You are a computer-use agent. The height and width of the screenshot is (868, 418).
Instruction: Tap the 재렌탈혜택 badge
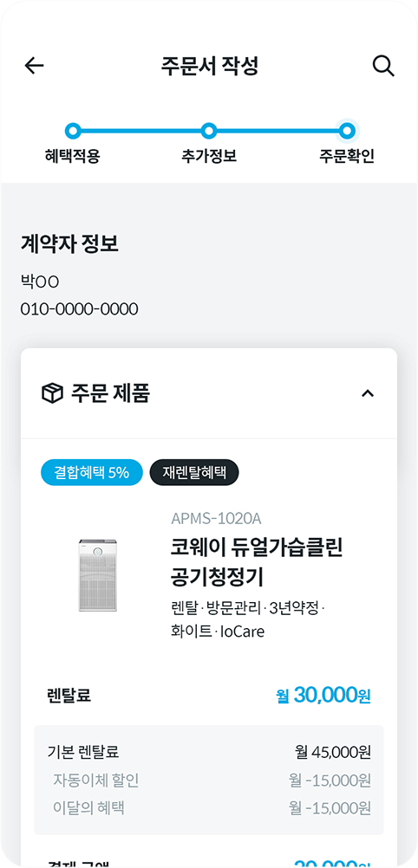point(194,472)
